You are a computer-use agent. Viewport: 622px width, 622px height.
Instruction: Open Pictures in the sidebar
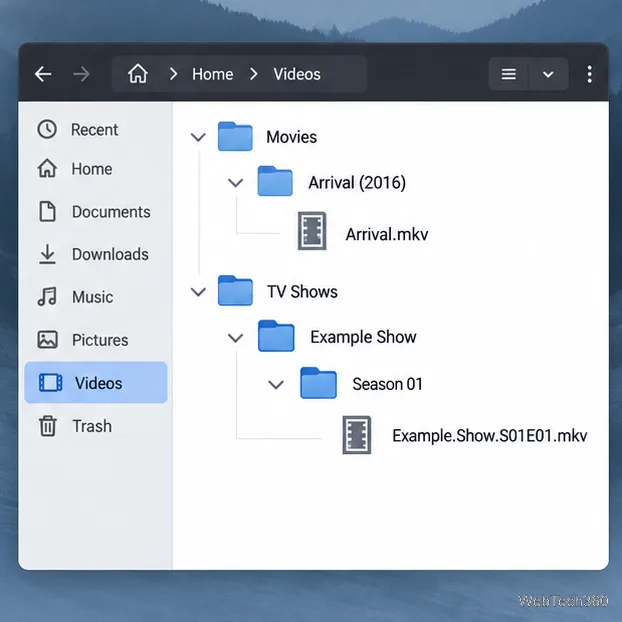coord(100,340)
